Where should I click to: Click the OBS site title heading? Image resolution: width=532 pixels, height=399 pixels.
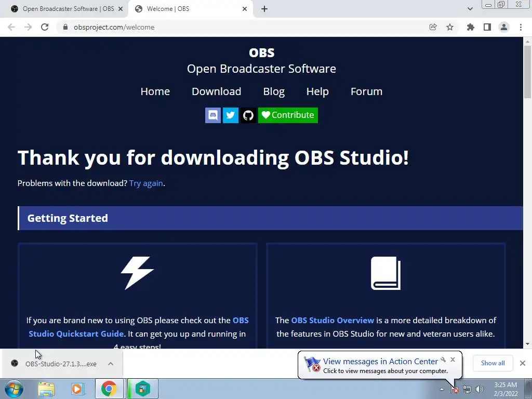(x=262, y=52)
